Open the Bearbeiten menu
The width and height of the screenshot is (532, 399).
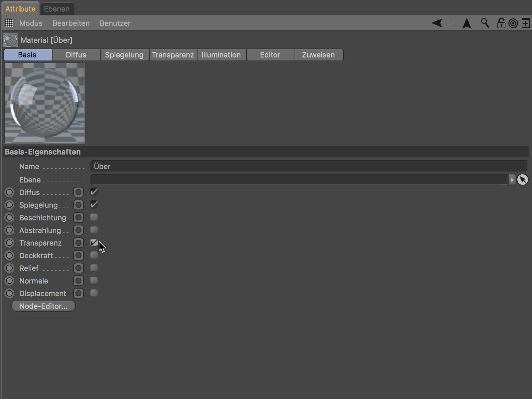click(71, 23)
